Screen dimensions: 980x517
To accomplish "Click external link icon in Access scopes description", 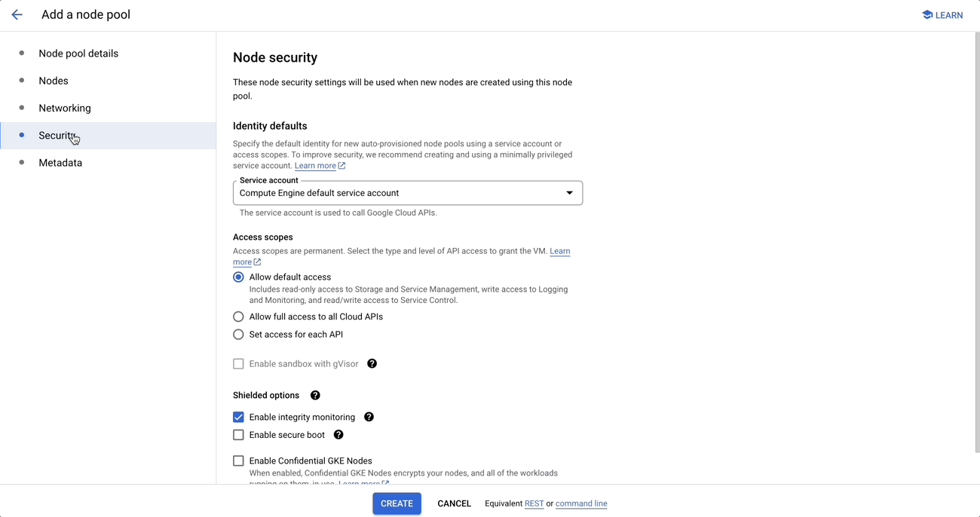I will (257, 262).
